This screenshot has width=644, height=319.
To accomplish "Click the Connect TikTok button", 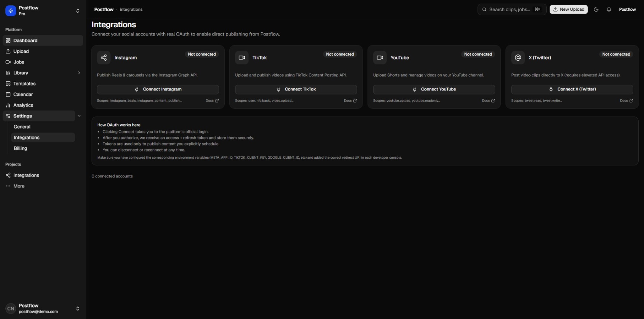I will tap(296, 89).
